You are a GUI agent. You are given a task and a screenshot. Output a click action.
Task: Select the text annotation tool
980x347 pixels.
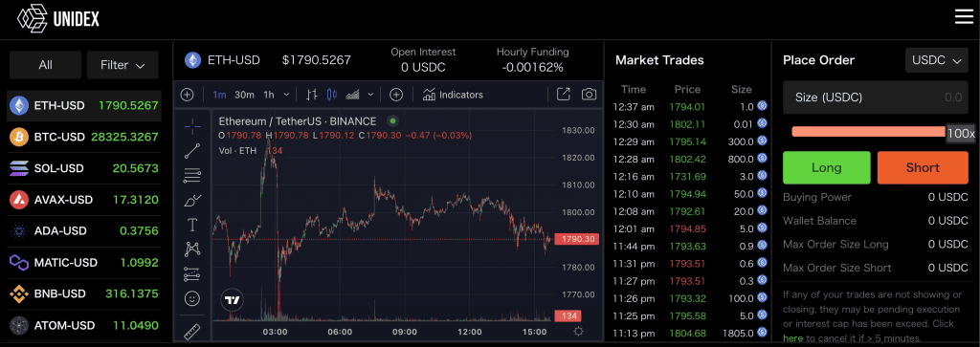click(192, 225)
